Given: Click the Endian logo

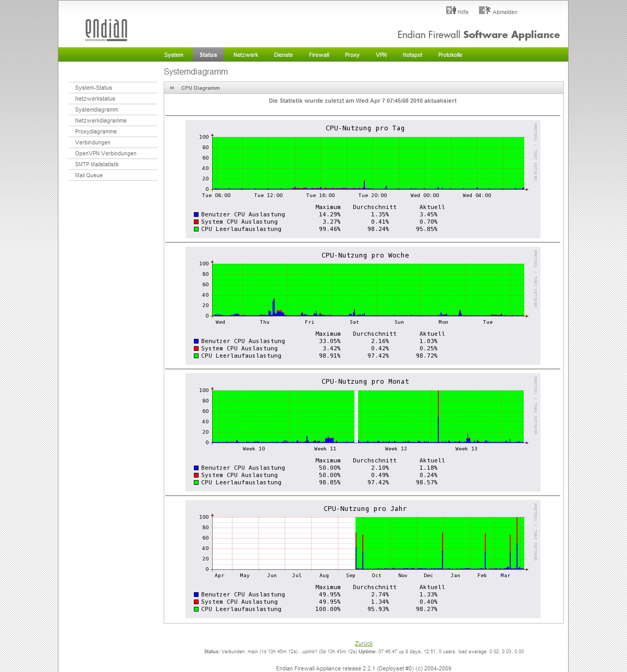Looking at the screenshot, I should click(106, 30).
